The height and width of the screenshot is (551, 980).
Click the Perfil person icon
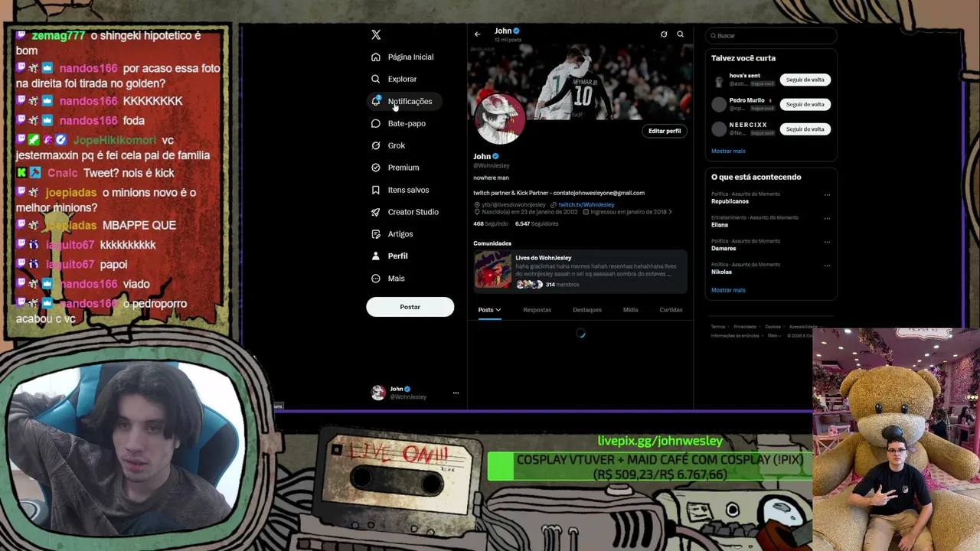[x=376, y=256]
